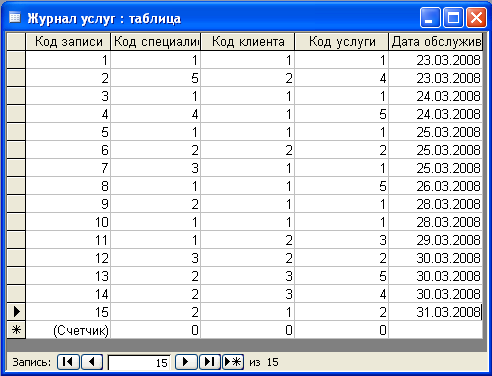This screenshot has height=376, width=492.
Task: Click service code 3 in record 11
Action: pos(342,240)
